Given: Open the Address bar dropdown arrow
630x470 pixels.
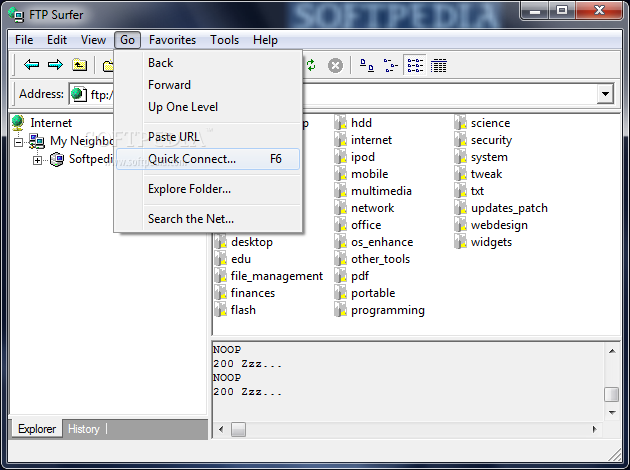Looking at the screenshot, I should 605,94.
